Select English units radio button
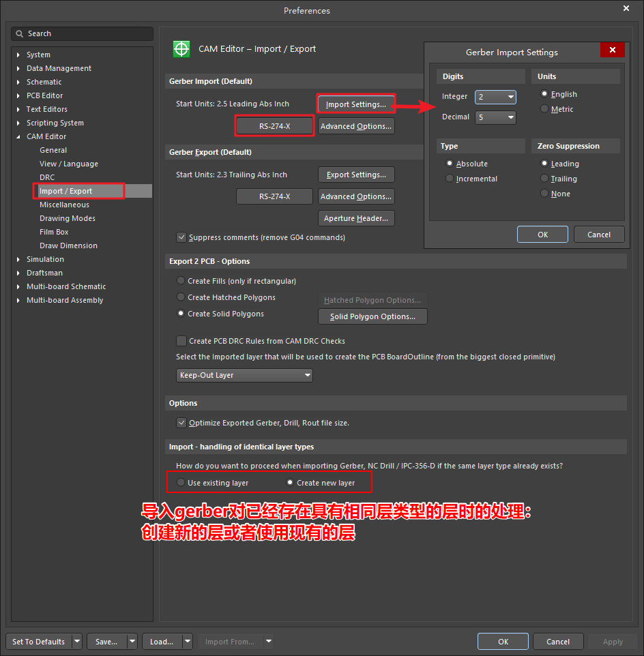The height and width of the screenshot is (656, 644). 544,93
